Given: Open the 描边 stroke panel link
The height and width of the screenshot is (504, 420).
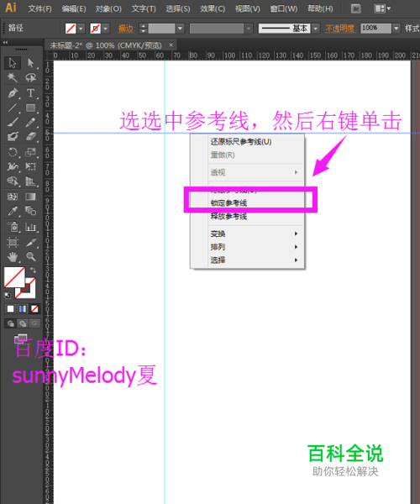Looking at the screenshot, I should point(126,29).
